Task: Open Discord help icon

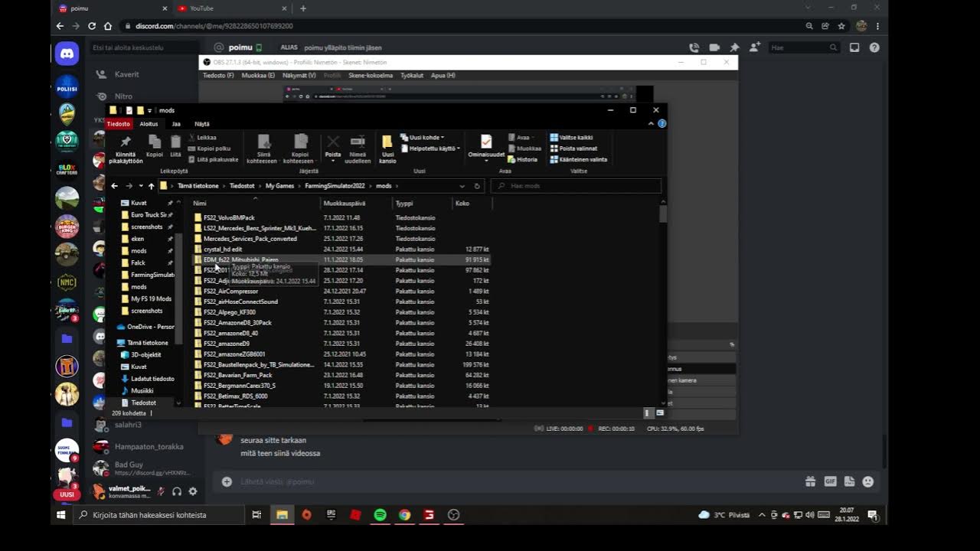Action: pyautogui.click(x=874, y=47)
